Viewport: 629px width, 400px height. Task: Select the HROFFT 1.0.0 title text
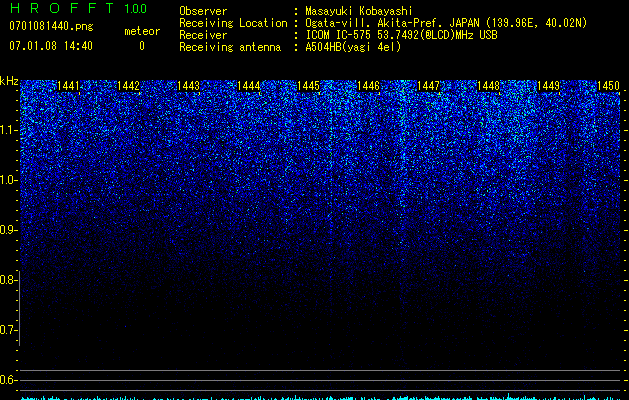click(79, 8)
